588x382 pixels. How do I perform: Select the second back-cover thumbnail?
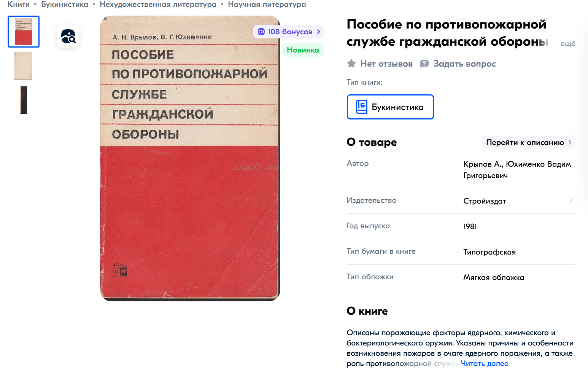pyautogui.click(x=24, y=66)
